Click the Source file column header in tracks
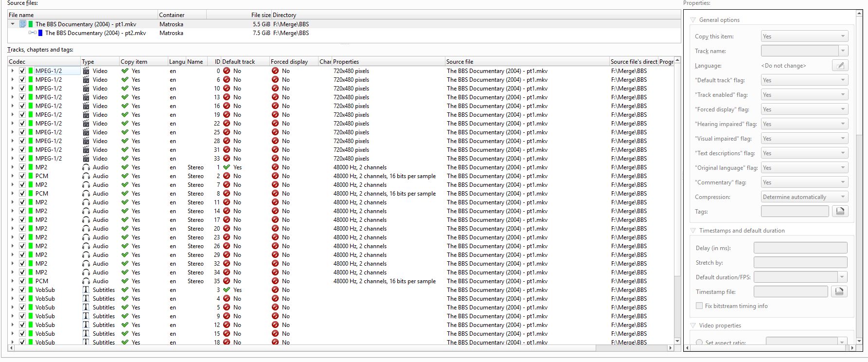The width and height of the screenshot is (868, 362). (x=527, y=62)
